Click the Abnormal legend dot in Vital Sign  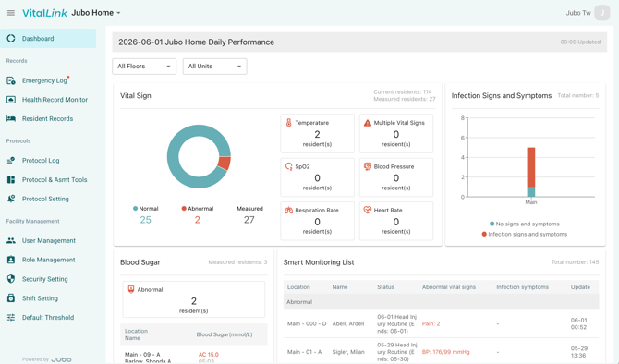(184, 209)
